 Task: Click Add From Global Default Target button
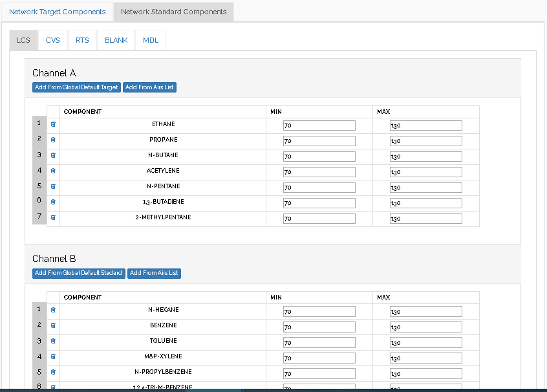pos(76,87)
